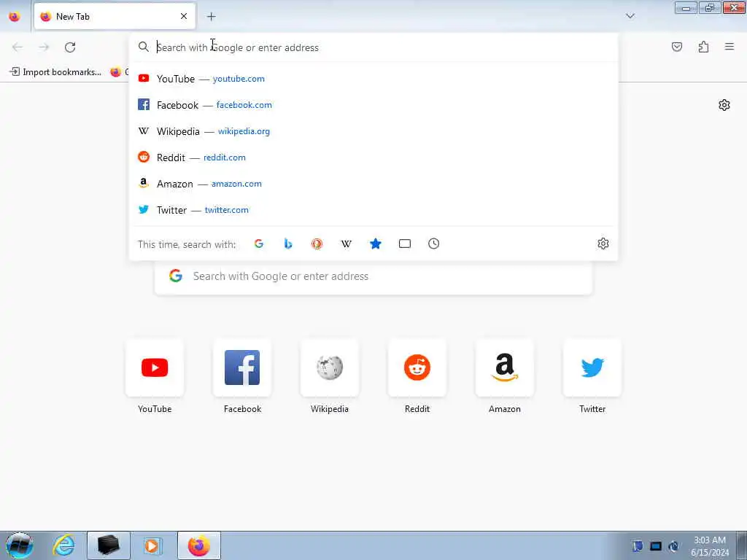Open the list all tabs chevron
This screenshot has width=747, height=560.
coord(630,16)
